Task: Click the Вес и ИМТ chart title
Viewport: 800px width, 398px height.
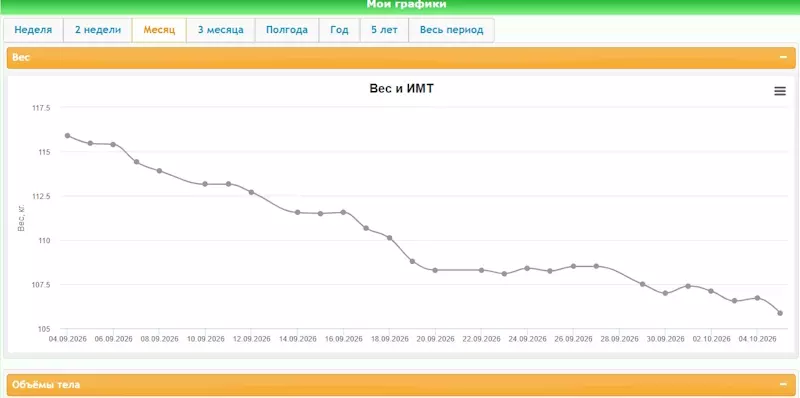Action: [402, 89]
